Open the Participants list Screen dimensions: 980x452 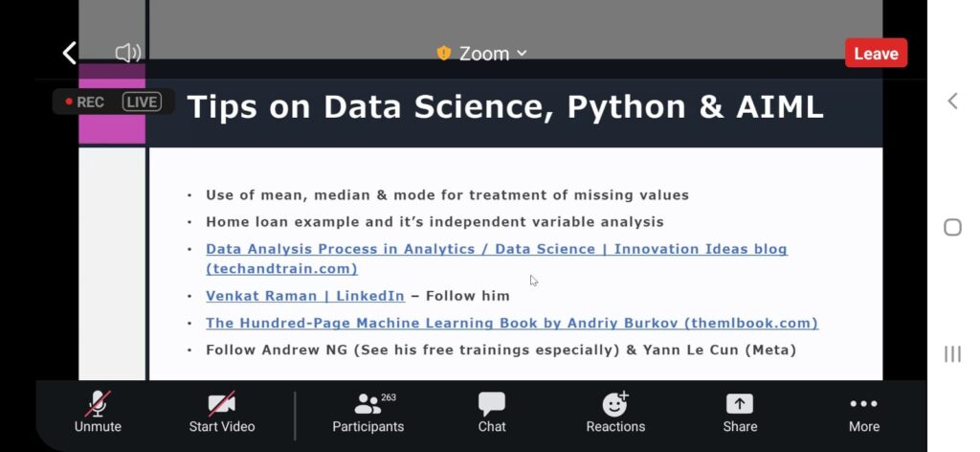(367, 412)
